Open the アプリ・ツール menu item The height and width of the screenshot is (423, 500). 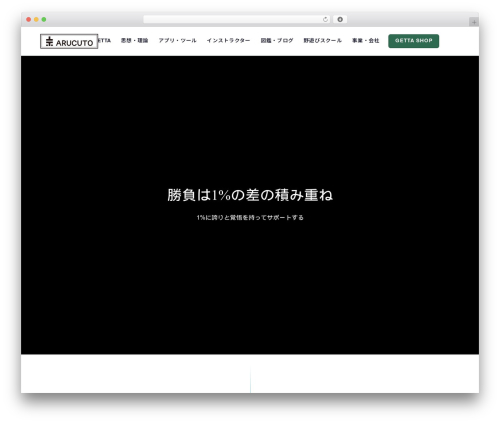177,41
